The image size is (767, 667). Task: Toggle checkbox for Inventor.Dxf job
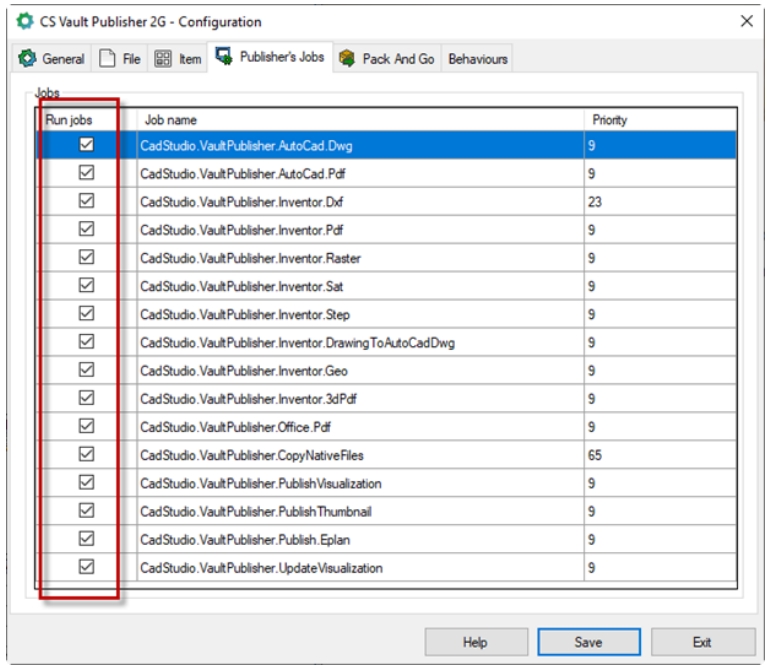(86, 201)
